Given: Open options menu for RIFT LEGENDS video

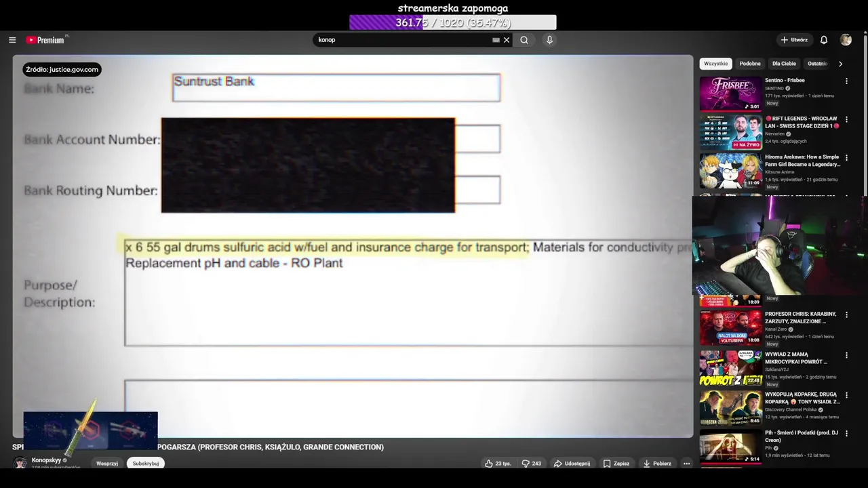Looking at the screenshot, I should pyautogui.click(x=846, y=120).
